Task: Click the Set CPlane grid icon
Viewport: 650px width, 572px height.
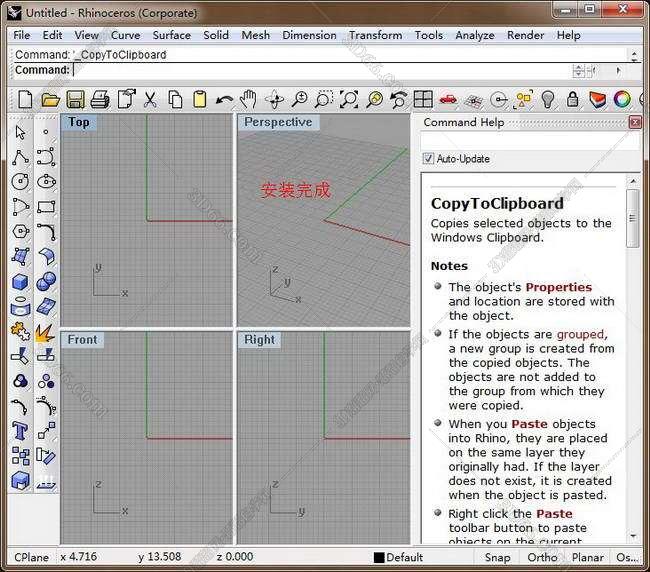Action: pos(473,100)
